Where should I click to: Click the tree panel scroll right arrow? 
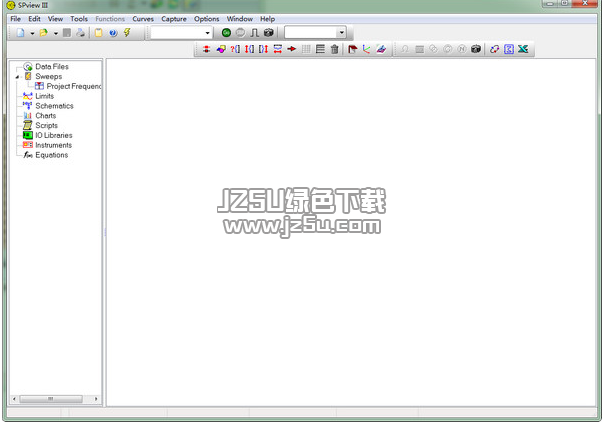[x=96, y=399]
